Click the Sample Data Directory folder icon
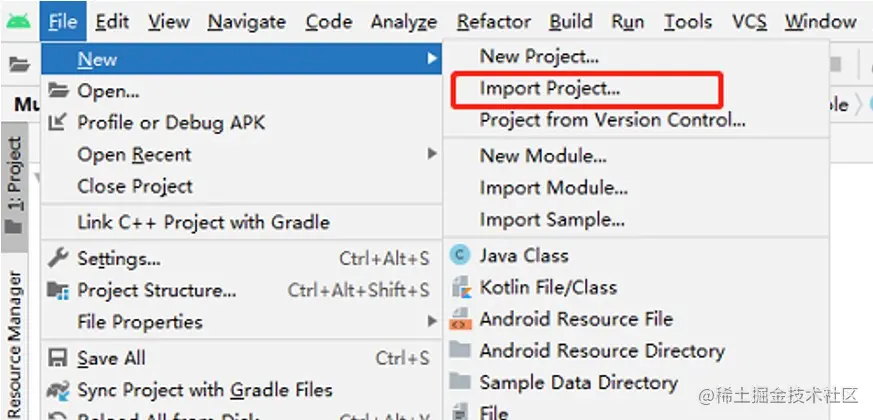Screen dimensions: 873x420 460,382
